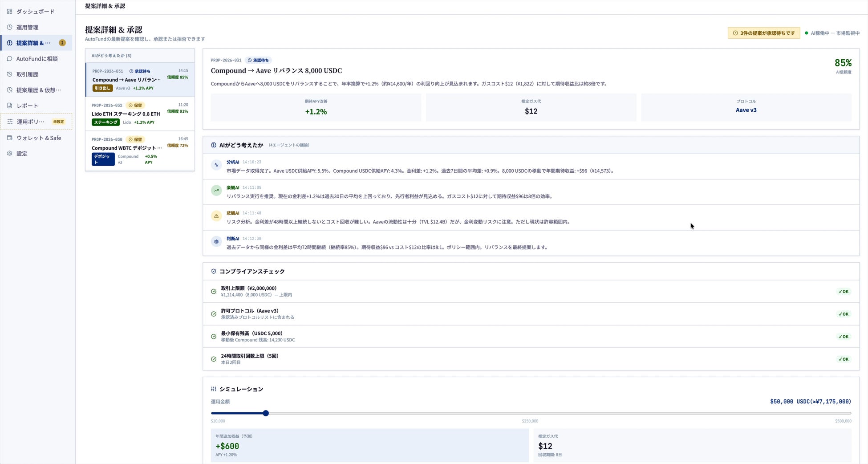Click the 未設定 badge on 運用ポリシー
The width and height of the screenshot is (868, 464).
[59, 122]
